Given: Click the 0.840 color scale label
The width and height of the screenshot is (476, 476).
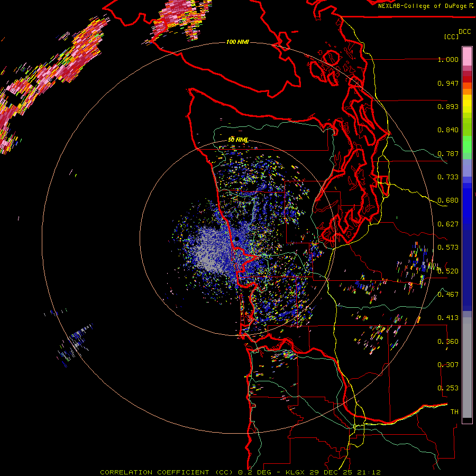Looking at the screenshot, I should [448, 130].
